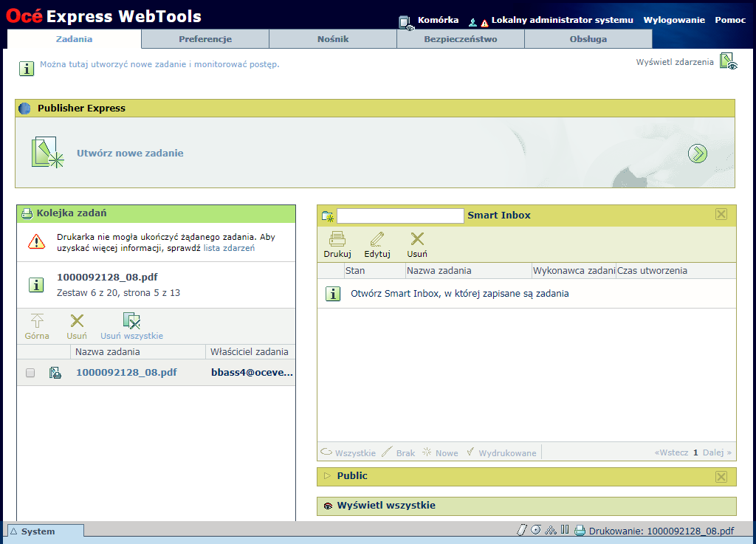Click the Wykonawca zadani column header
The height and width of the screenshot is (544, 756).
pos(574,271)
